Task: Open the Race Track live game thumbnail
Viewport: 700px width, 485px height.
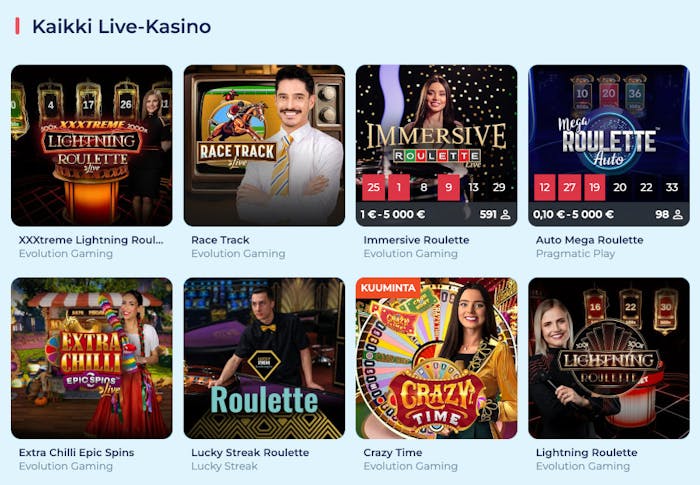Action: point(264,145)
